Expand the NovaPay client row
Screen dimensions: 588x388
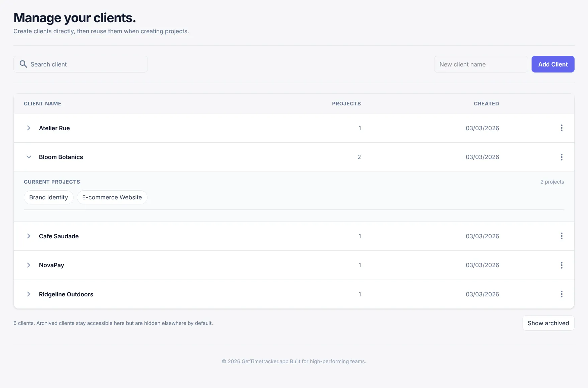(29, 265)
